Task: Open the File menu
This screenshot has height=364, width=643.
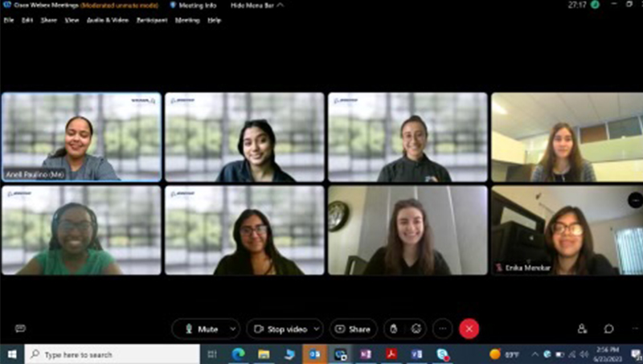Action: pyautogui.click(x=9, y=20)
